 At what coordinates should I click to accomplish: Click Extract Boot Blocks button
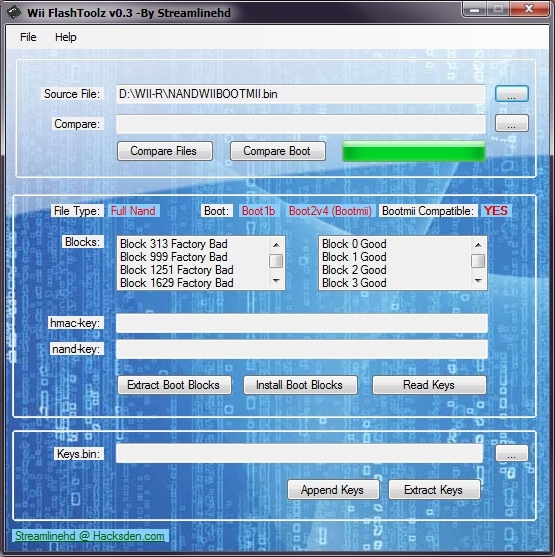(x=174, y=385)
